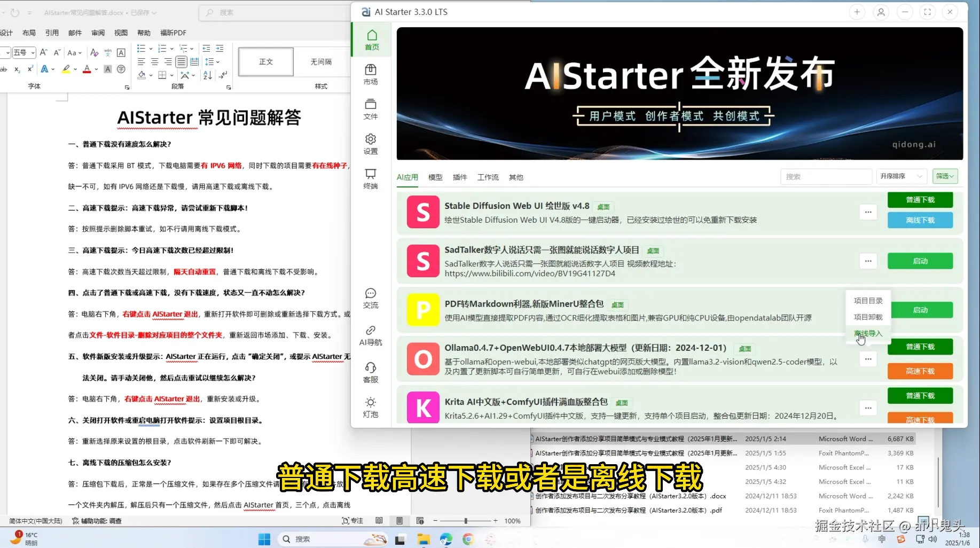This screenshot has height=548, width=980.
Task: Click the 搜索 search field in AI Starter
Action: (826, 176)
